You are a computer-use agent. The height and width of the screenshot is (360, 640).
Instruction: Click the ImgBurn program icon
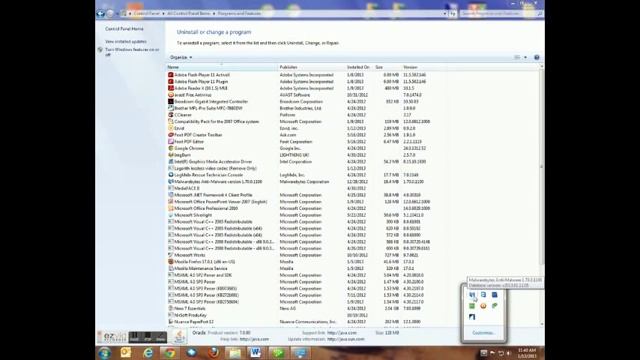coord(171,155)
